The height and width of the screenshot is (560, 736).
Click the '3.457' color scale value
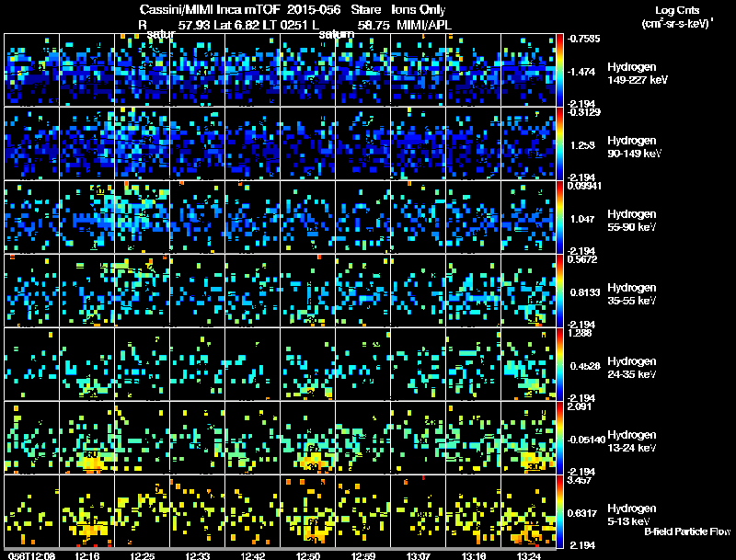point(580,480)
